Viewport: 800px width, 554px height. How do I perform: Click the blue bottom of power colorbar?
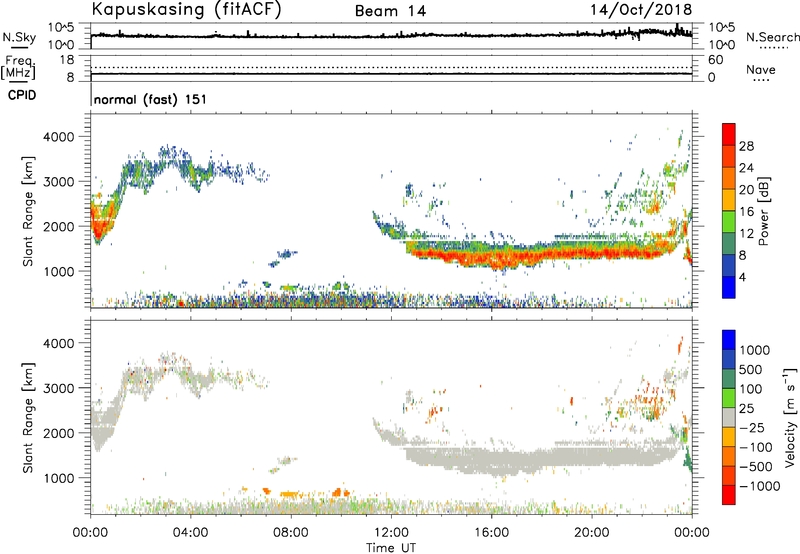tap(729, 287)
